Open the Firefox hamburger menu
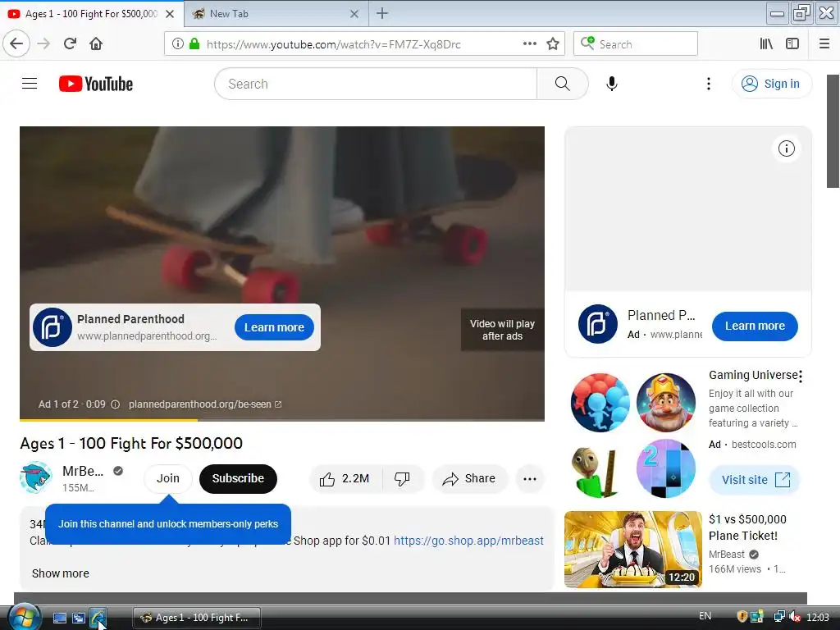The image size is (840, 630). click(x=824, y=44)
